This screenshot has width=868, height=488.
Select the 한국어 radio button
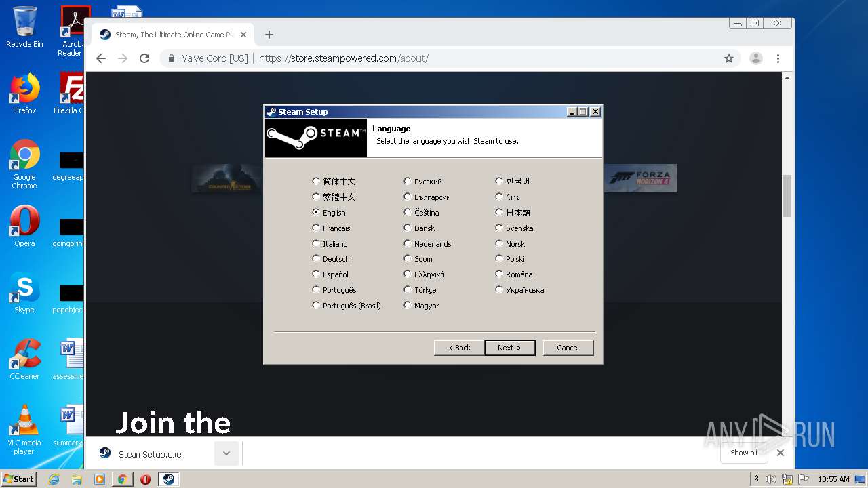(499, 181)
